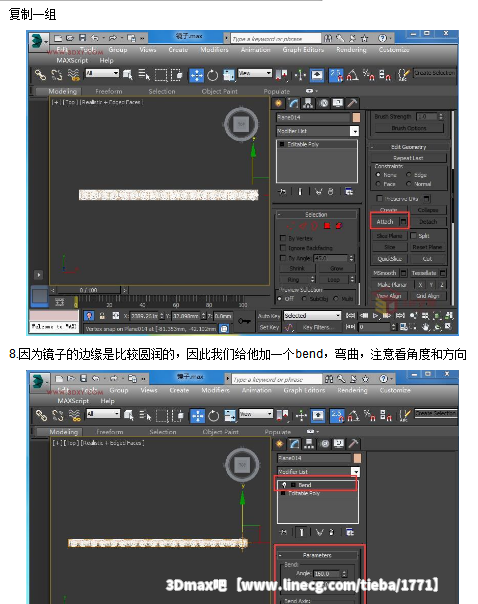
Task: Click the Percent Snap icon in the upper toolbar
Action: click(369, 75)
